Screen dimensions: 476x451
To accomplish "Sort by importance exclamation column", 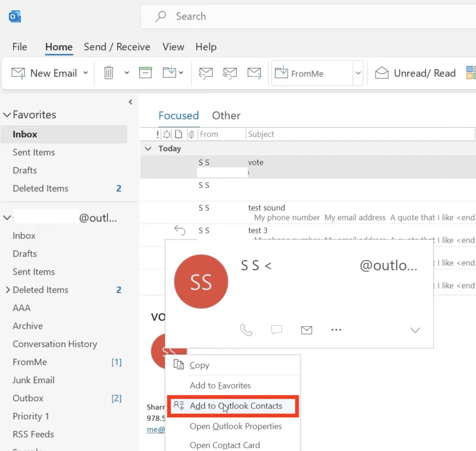I will 157,134.
